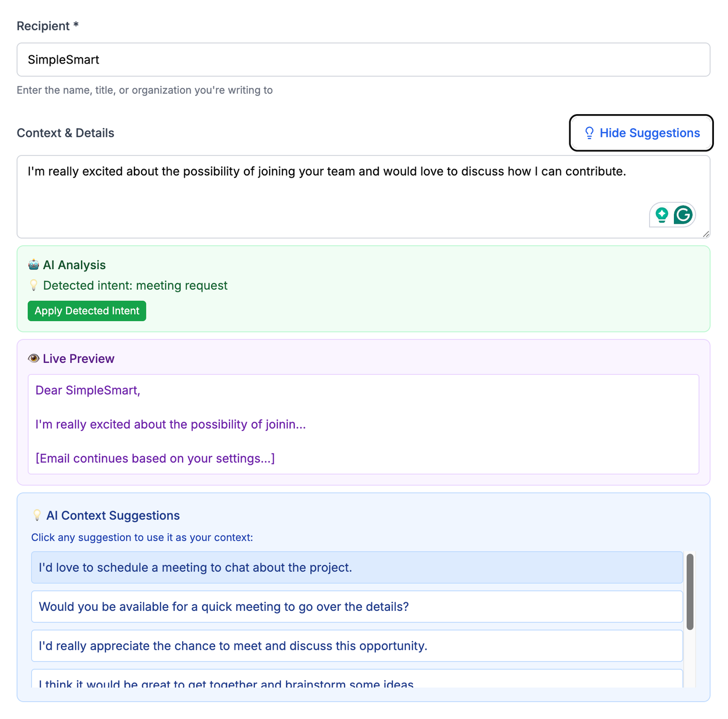Click the Grammarly G icon in the textarea

click(x=682, y=215)
